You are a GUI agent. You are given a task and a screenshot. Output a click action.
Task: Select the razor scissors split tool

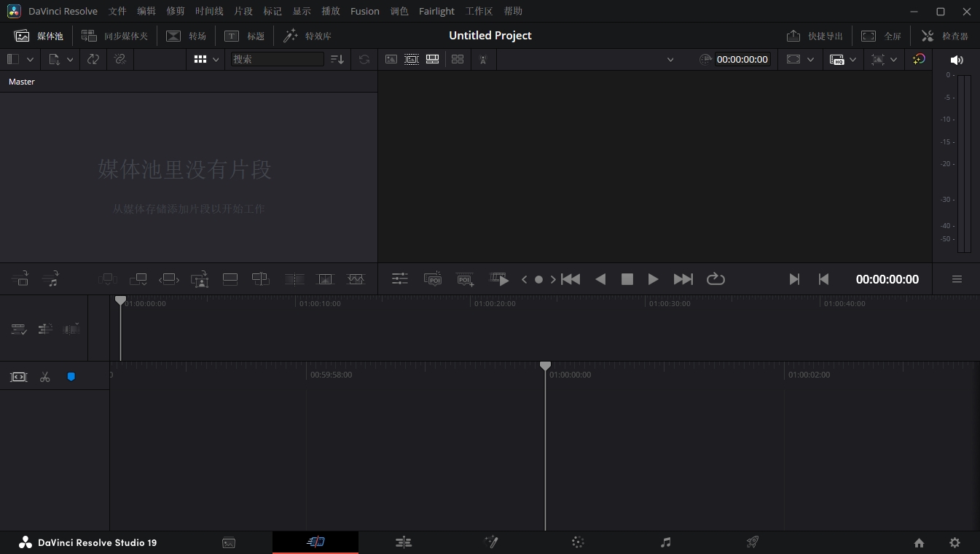tap(45, 377)
